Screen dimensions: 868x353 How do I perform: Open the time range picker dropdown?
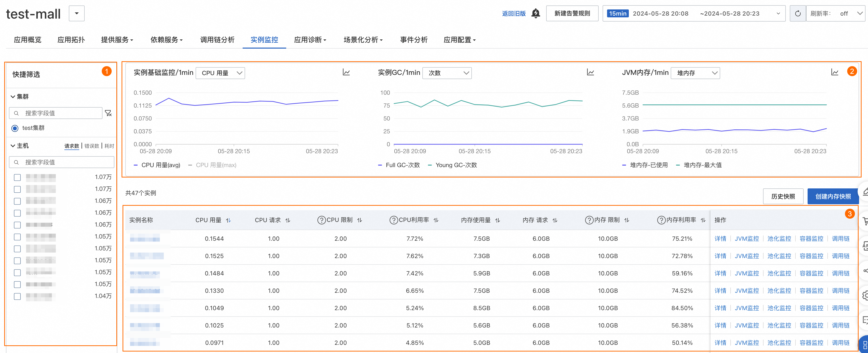point(694,13)
